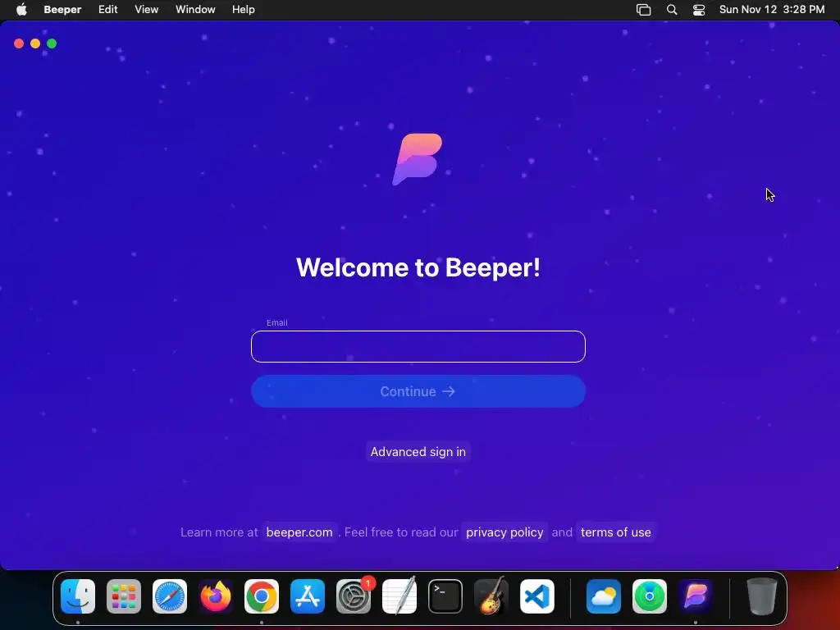This screenshot has height=630, width=840.
Task: Open the Window menu
Action: pyautogui.click(x=195, y=10)
